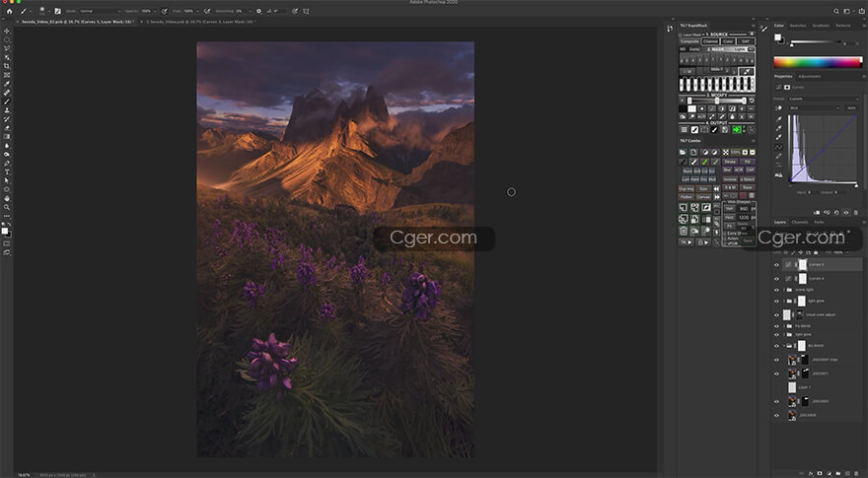The image size is (868, 478).
Task: Toggle visibility of Blu blend group
Action: 776,346
